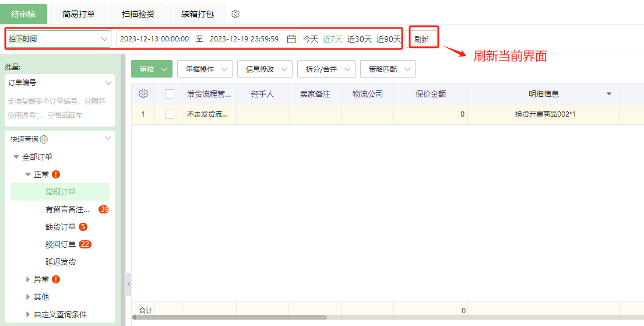Screen dimensions: 644x326
Task: Click the 卖家备注 column header
Action: [315, 94]
